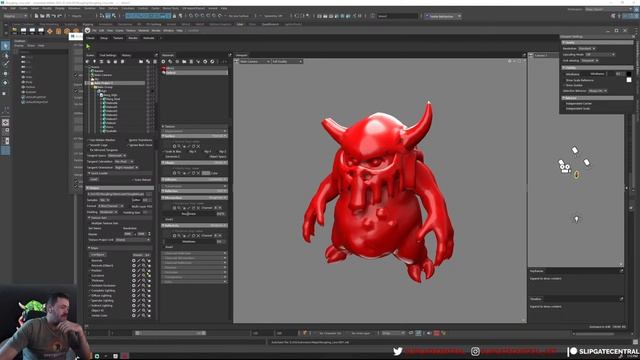Select Maya's Lasso tool in the left toolbox

click(5, 55)
